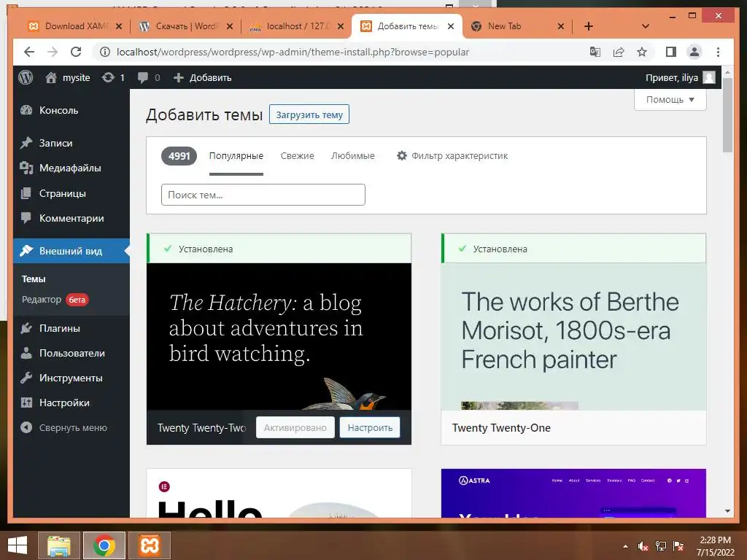This screenshot has height=560, width=747.
Task: Bookmark page with the star icon
Action: click(642, 52)
